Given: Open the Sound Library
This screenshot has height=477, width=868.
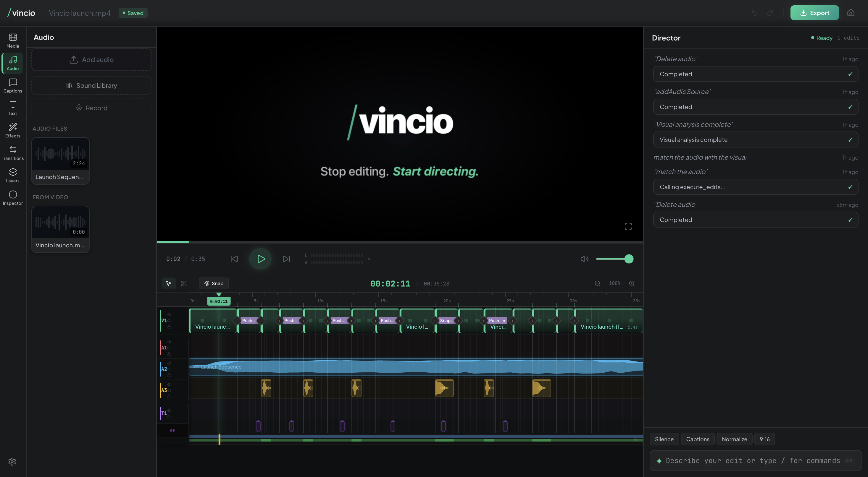Looking at the screenshot, I should pos(91,85).
